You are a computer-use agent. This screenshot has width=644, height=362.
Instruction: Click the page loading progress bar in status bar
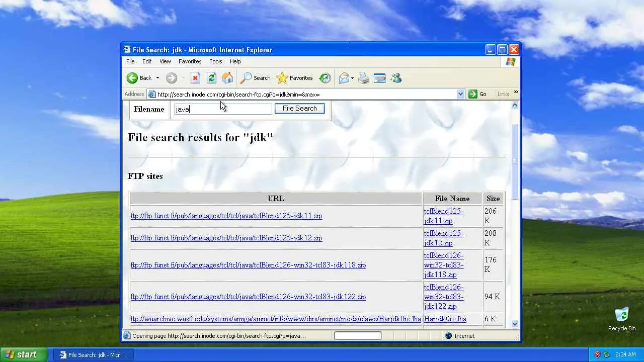[x=358, y=336]
